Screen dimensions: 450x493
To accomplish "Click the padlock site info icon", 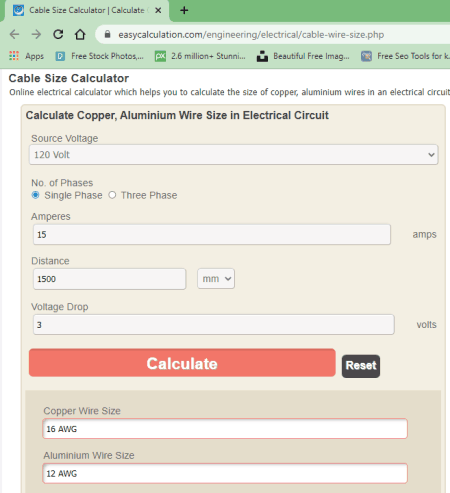I will [x=107, y=34].
